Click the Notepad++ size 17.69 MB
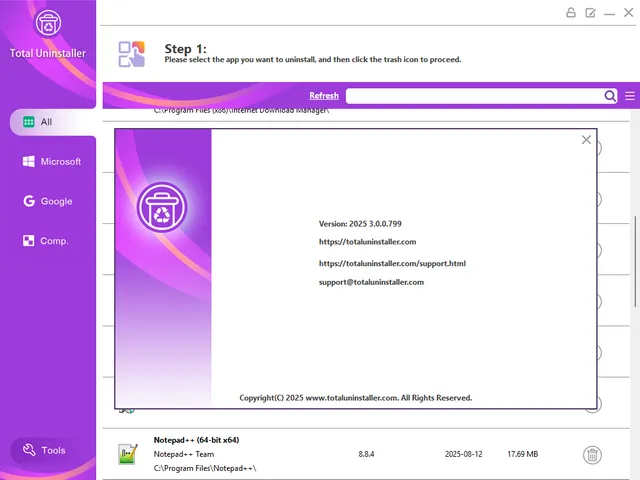Image resolution: width=640 pixels, height=480 pixels. click(x=522, y=454)
